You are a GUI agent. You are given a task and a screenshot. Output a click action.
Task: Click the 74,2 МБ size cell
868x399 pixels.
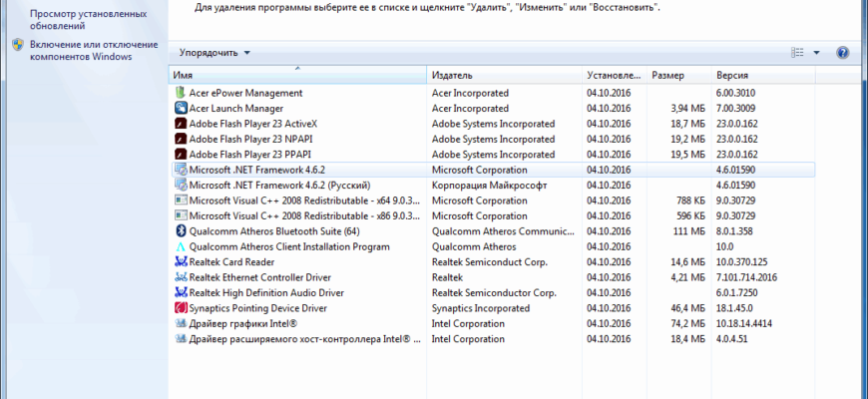687,324
